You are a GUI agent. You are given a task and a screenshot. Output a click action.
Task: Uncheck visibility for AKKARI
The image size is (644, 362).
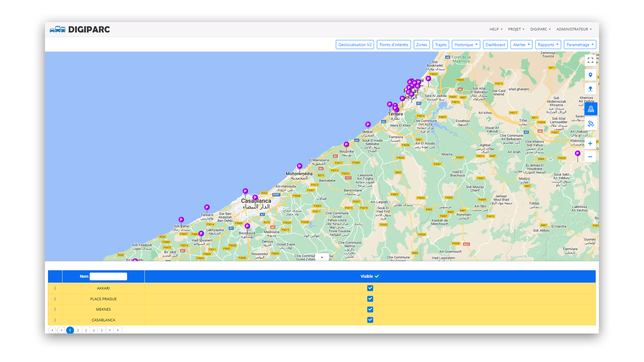(370, 288)
